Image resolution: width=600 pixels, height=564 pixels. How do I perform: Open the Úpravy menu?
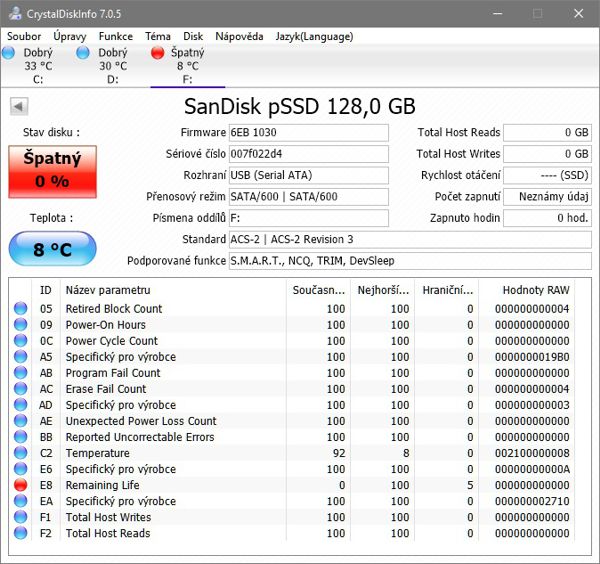(x=70, y=36)
